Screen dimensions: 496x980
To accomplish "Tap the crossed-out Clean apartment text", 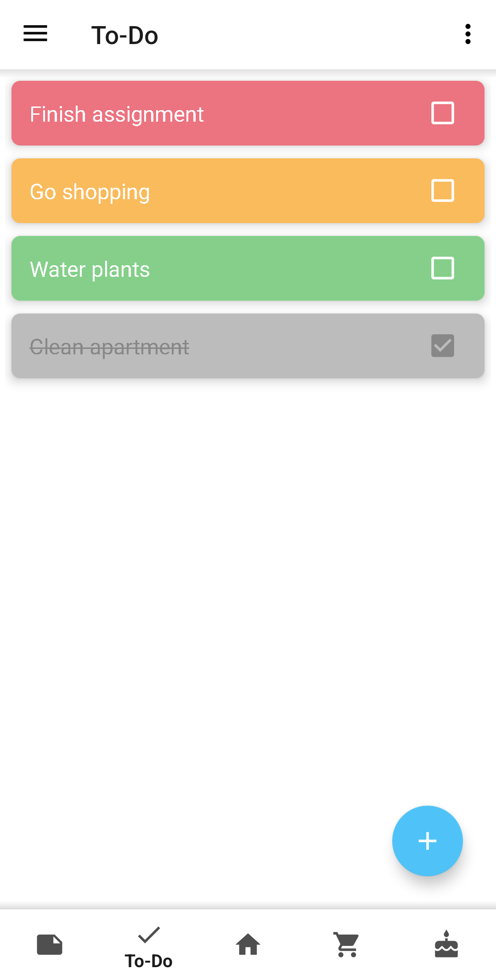I will point(109,347).
